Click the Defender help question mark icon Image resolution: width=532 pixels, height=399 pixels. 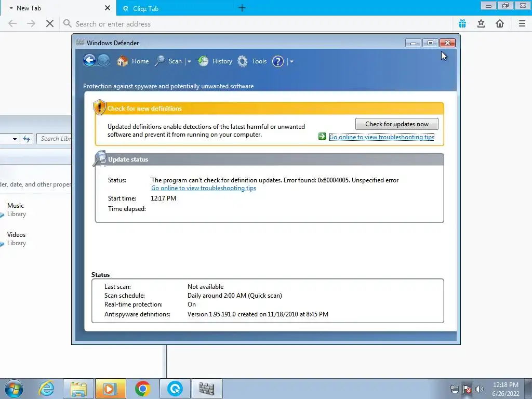(x=278, y=61)
